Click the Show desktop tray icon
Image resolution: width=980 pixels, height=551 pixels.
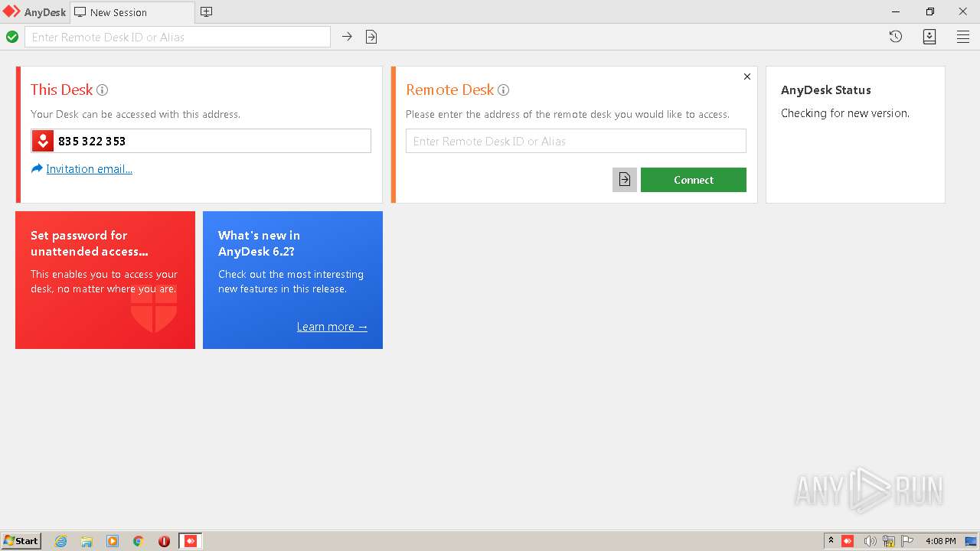tap(971, 541)
